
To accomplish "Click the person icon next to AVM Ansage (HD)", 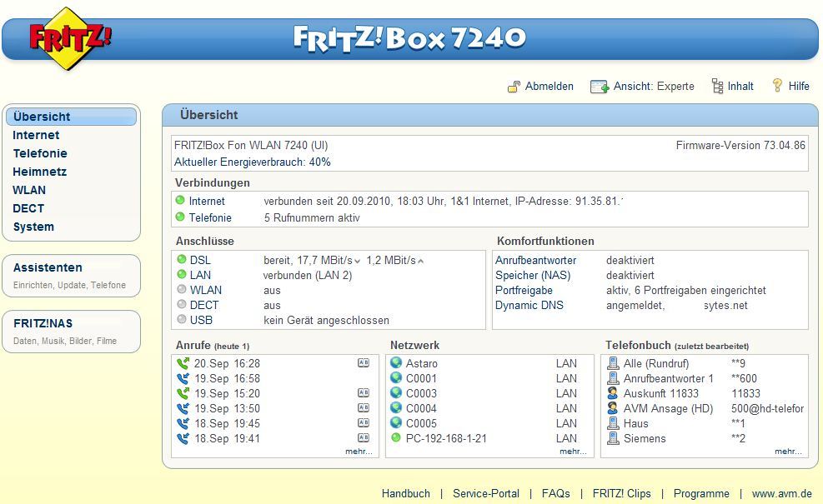I will coord(613,407).
